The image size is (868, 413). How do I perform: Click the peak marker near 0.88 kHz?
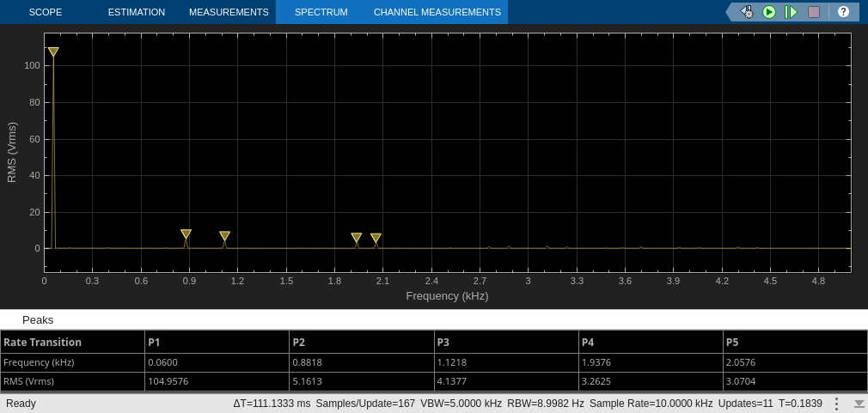[x=186, y=234]
